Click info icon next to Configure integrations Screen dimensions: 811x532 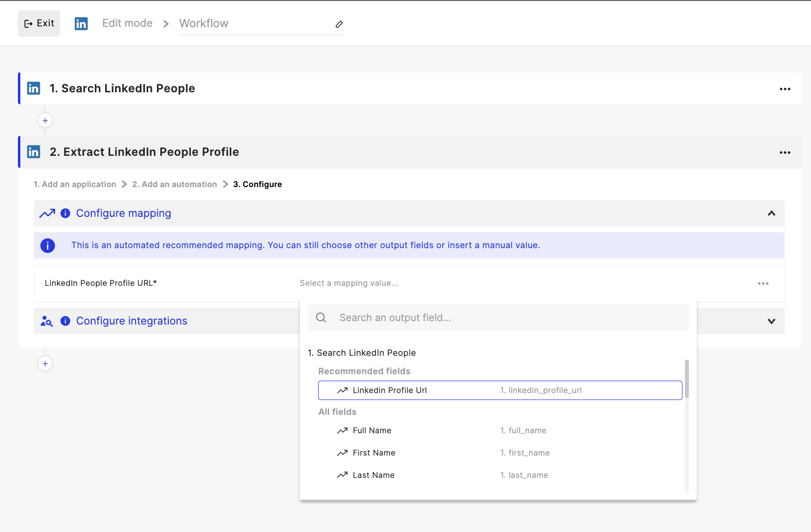(x=65, y=321)
